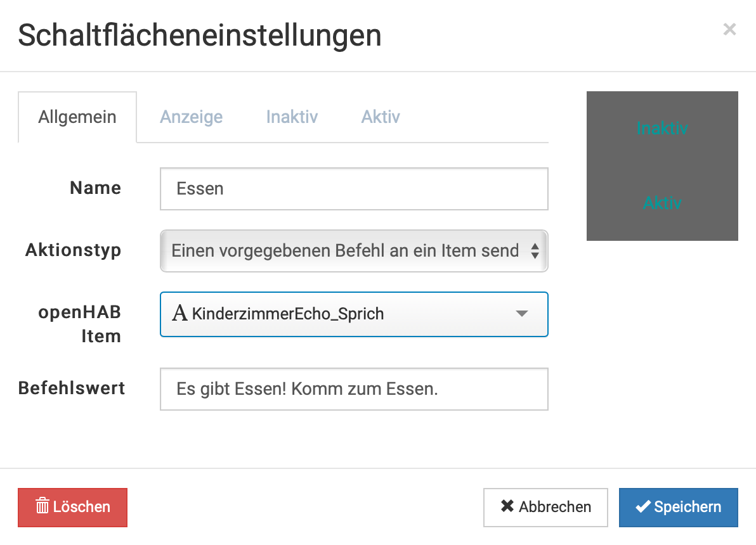
Task: Close the Schaltflächeneinstellungen dialog
Action: click(x=729, y=29)
